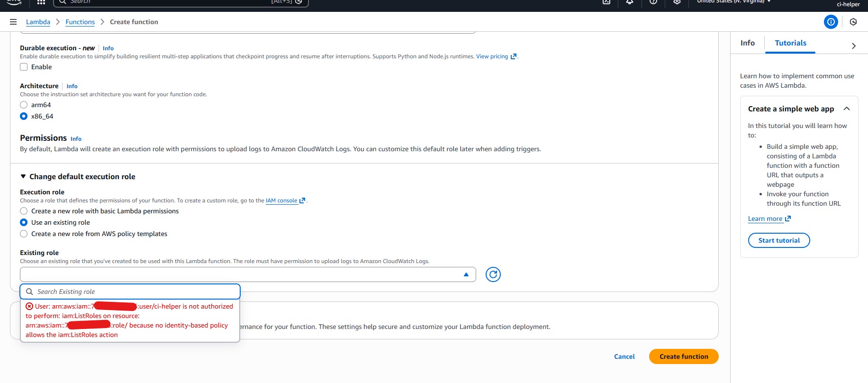Viewport: 868px width, 383px height.
Task: Click the Search Existing role field
Action: (135, 292)
